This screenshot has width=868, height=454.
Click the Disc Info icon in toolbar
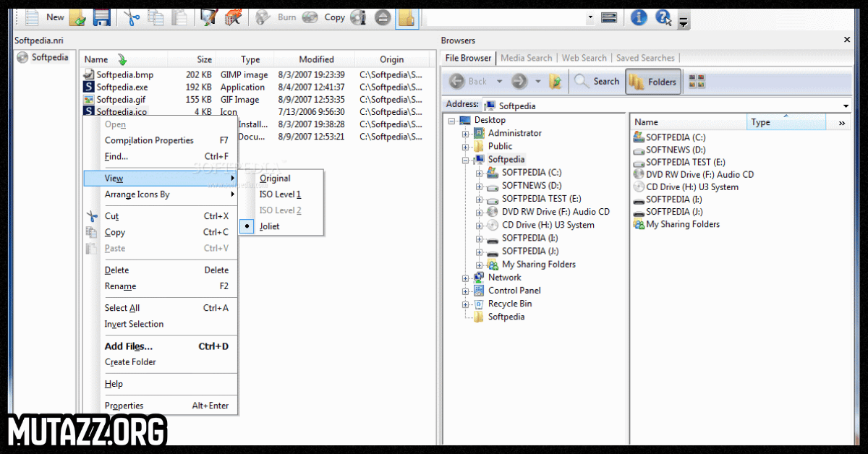358,17
